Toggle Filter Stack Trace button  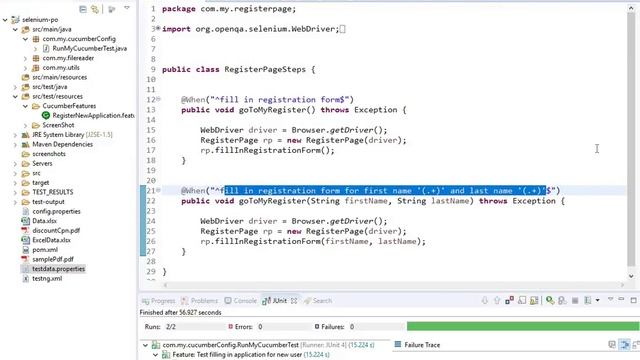[624, 345]
